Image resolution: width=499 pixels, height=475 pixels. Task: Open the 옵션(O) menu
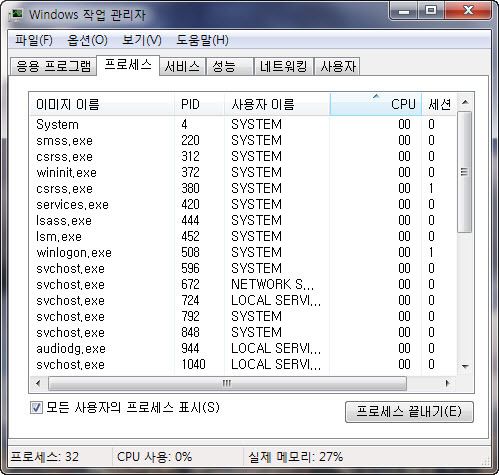point(87,40)
